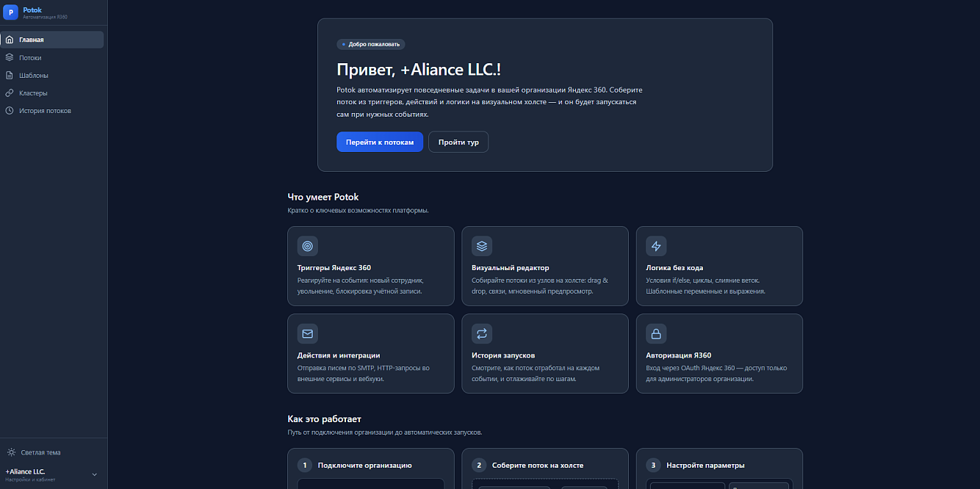This screenshot has height=489, width=980.
Task: Click the Что умеет Potok heading
Action: point(323,197)
